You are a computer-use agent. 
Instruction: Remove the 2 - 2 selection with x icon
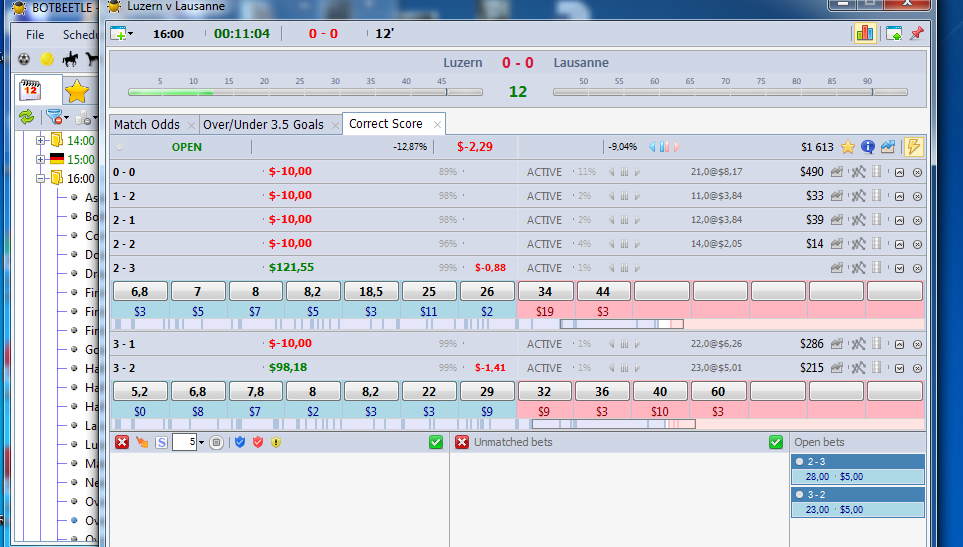(x=918, y=244)
